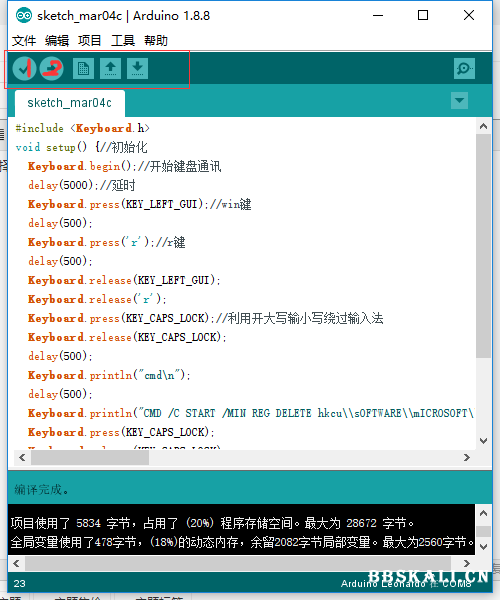
Task: Open the 文件 menu
Action: 24,40
